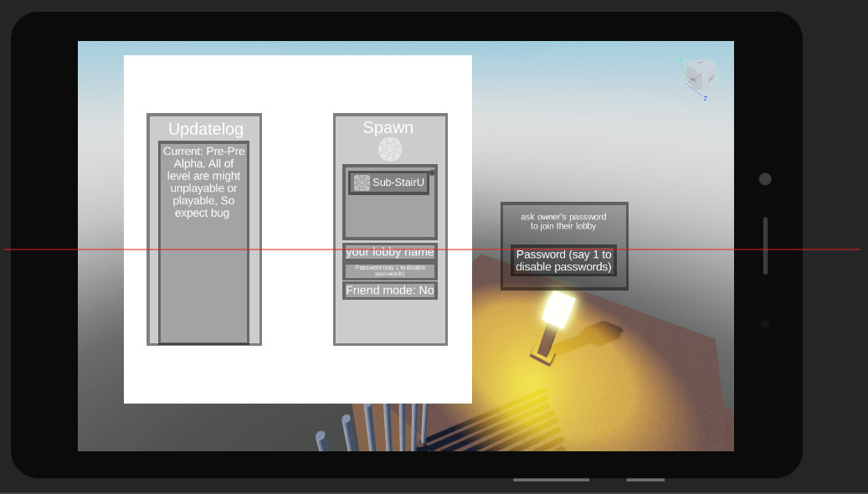The height and width of the screenshot is (494, 868).
Task: Click the your lobby name field
Action: 389,252
